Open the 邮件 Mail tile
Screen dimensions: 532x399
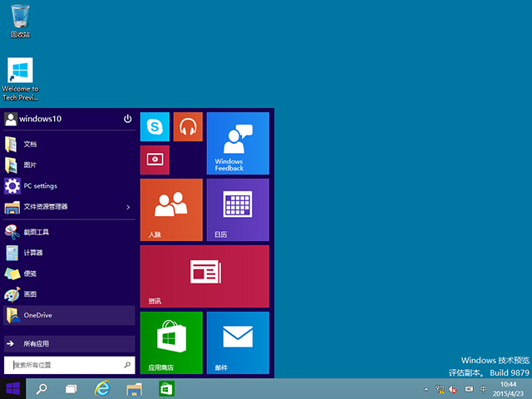pos(238,342)
